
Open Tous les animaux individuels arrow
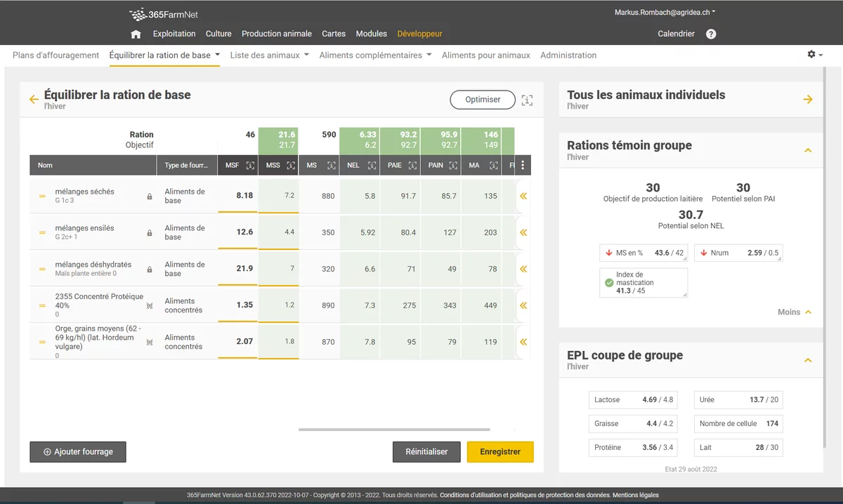807,100
